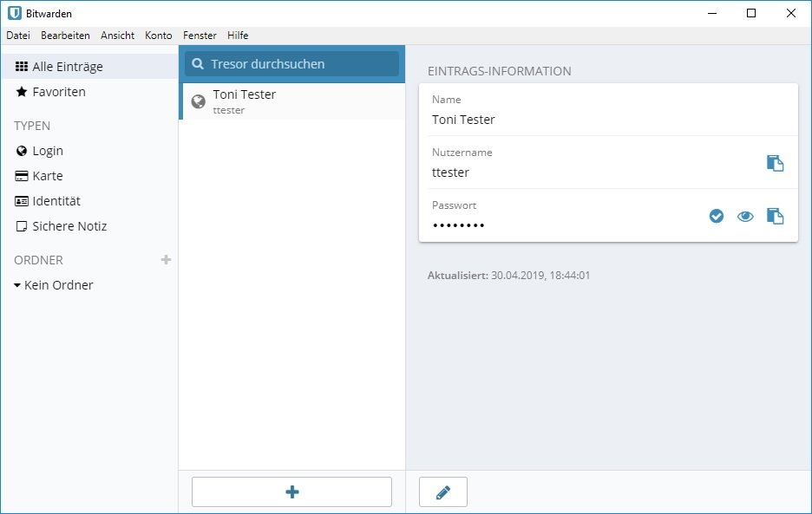Select Sichere Notiz type filter
Image resolution: width=812 pixels, height=514 pixels.
tap(69, 226)
